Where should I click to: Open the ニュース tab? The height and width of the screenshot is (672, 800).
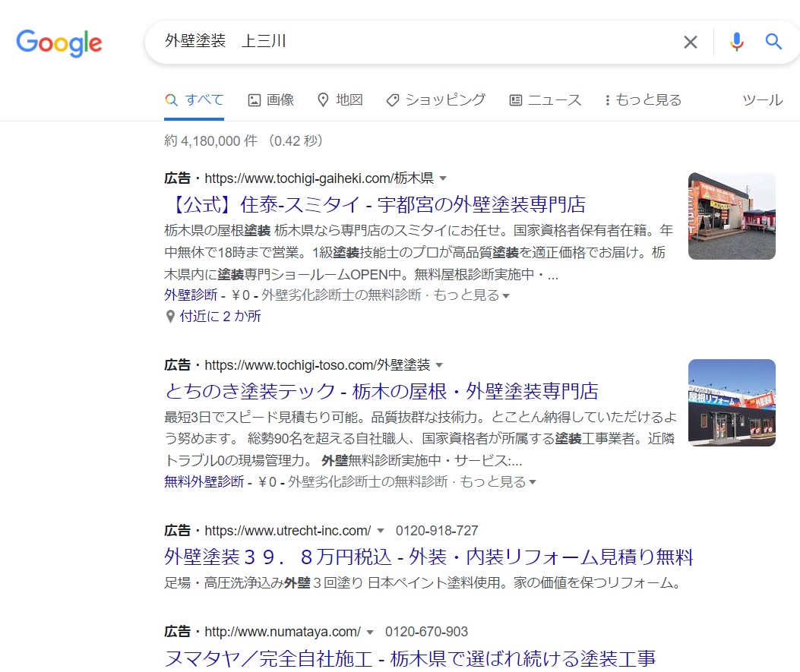tap(545, 100)
